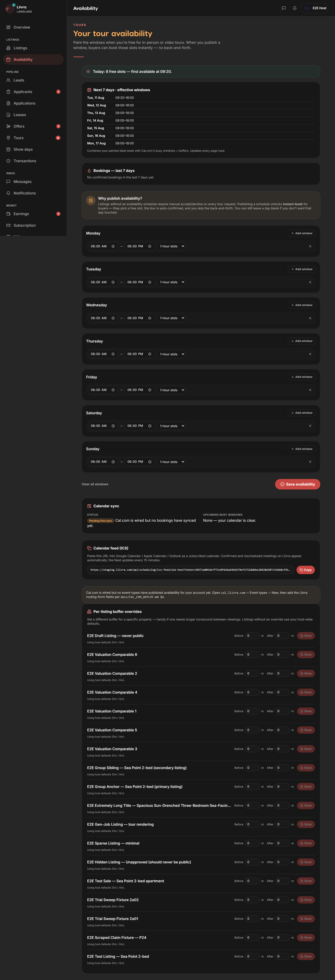The image size is (335, 980).
Task: Open Transactions in sidebar
Action: coord(33,161)
